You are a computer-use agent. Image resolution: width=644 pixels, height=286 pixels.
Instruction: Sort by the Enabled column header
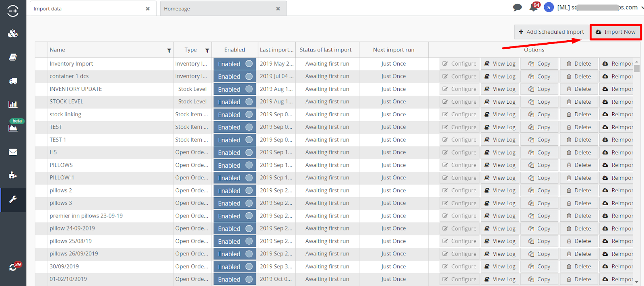pos(235,50)
